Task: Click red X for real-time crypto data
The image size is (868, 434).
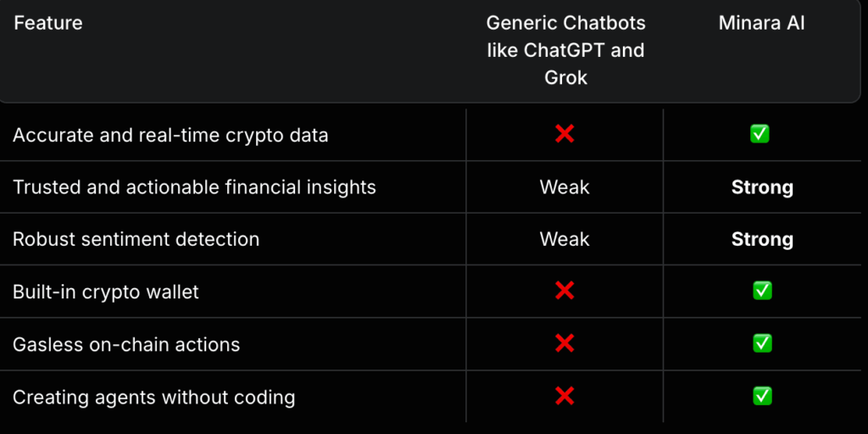Action: point(565,134)
